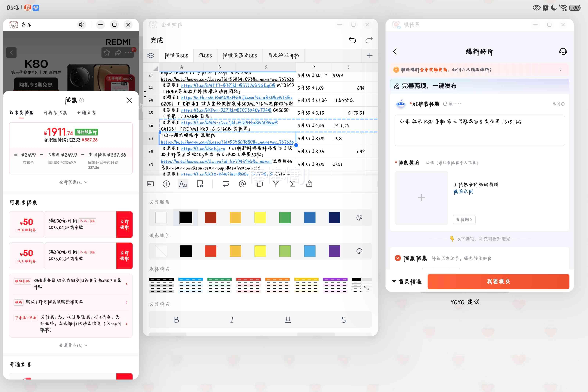Open custom text color palette
Image resolution: width=588 pixels, height=392 pixels.
pos(359,217)
